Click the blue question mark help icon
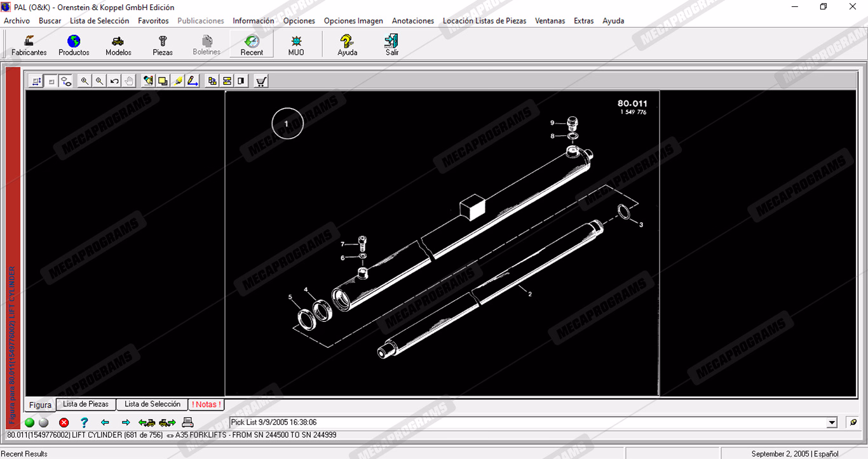 [x=84, y=422]
